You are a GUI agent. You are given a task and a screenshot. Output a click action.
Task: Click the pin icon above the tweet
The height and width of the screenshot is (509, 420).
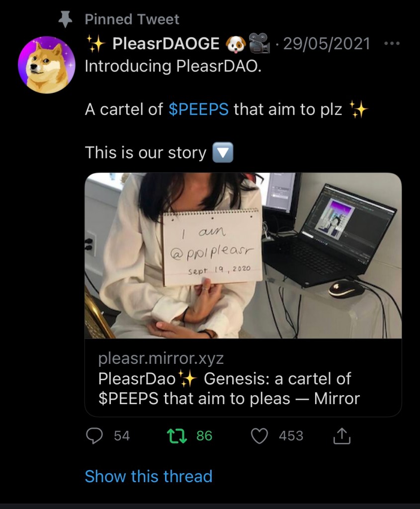(x=65, y=19)
